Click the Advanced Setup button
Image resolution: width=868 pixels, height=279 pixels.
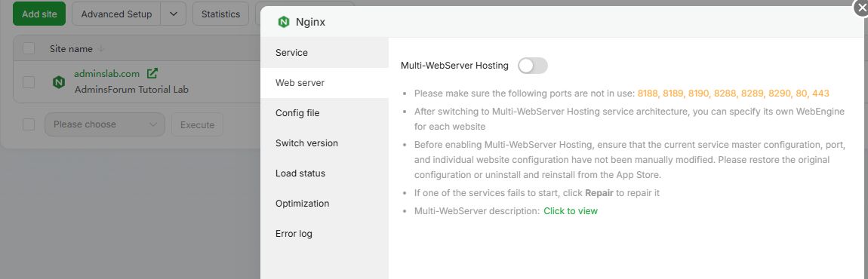[116, 14]
